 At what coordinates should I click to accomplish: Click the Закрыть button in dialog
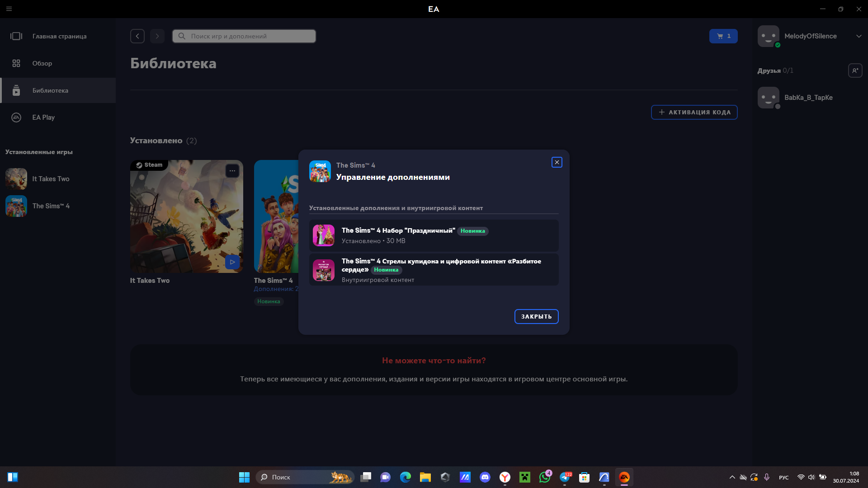(x=537, y=316)
